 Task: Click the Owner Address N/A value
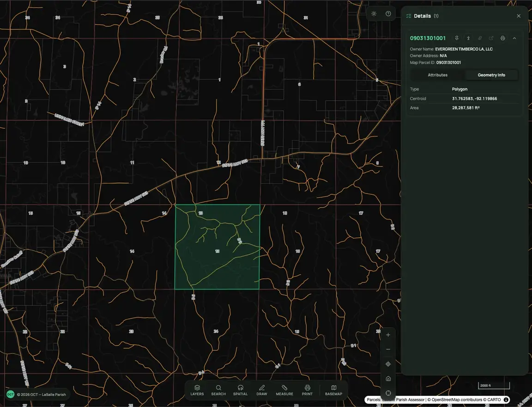(443, 56)
